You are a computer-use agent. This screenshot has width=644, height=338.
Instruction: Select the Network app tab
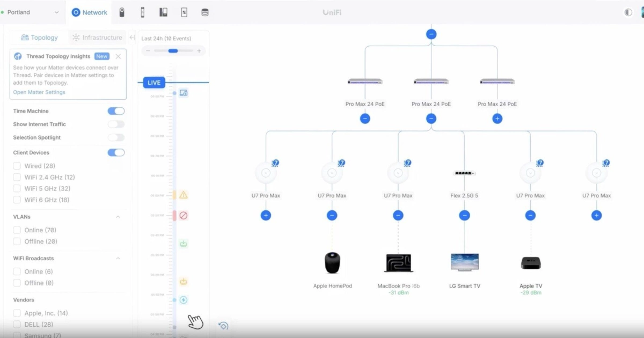click(x=90, y=12)
